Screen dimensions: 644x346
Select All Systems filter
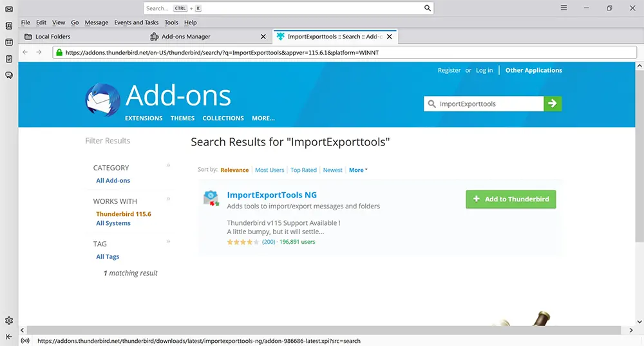click(113, 223)
